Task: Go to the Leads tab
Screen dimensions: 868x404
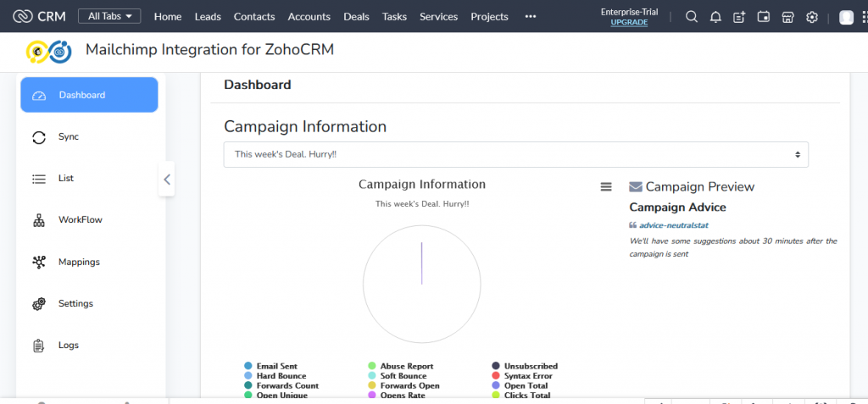Action: pyautogui.click(x=208, y=17)
